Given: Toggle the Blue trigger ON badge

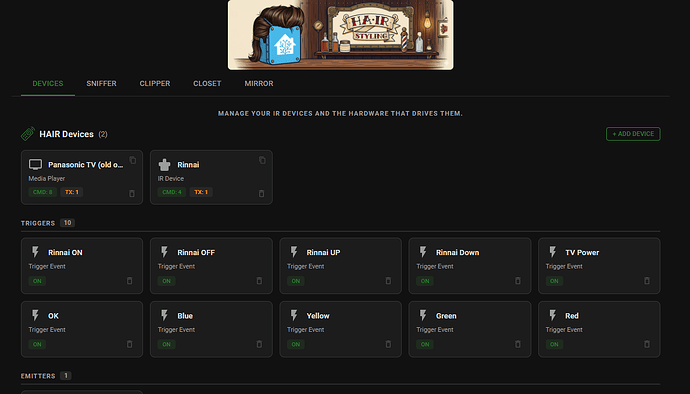Looking at the screenshot, I should click(166, 344).
